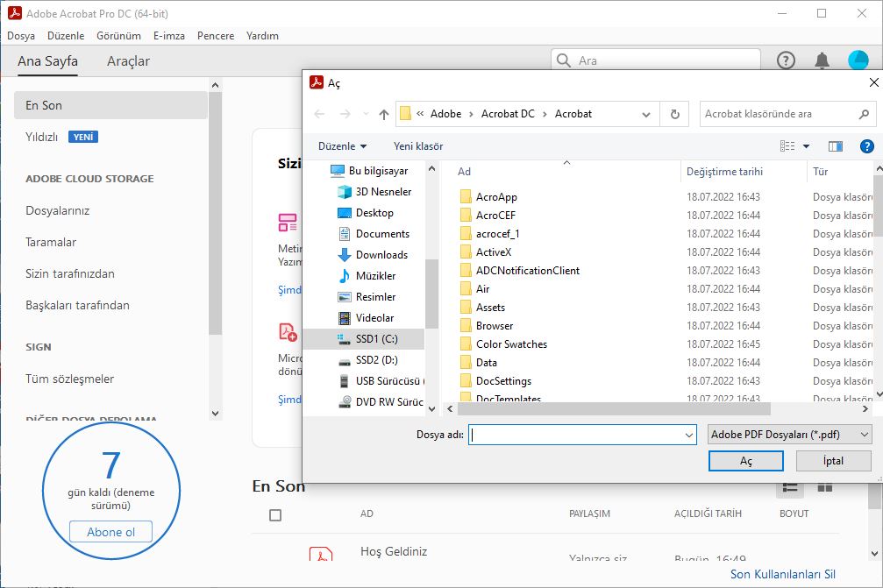
Task: Tick the select-all checkbox in En Son list
Action: point(275,515)
